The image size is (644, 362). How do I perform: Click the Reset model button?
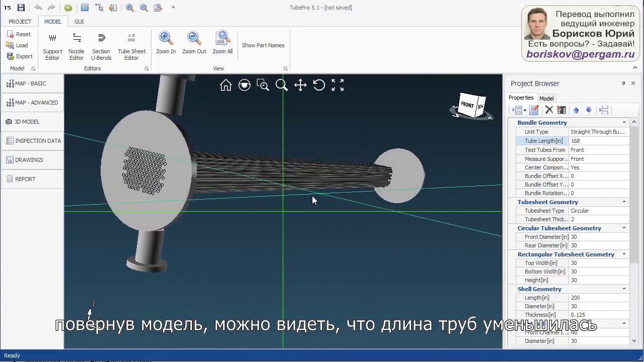point(19,34)
